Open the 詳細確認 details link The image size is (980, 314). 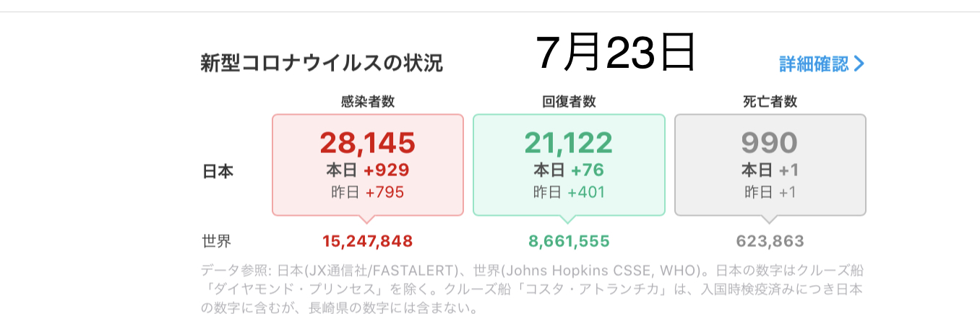point(821,64)
